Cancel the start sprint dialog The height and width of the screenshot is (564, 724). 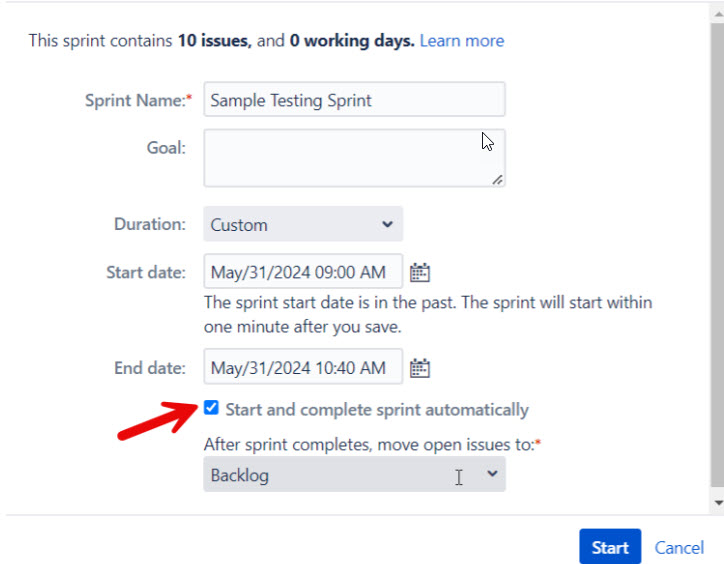(x=679, y=548)
